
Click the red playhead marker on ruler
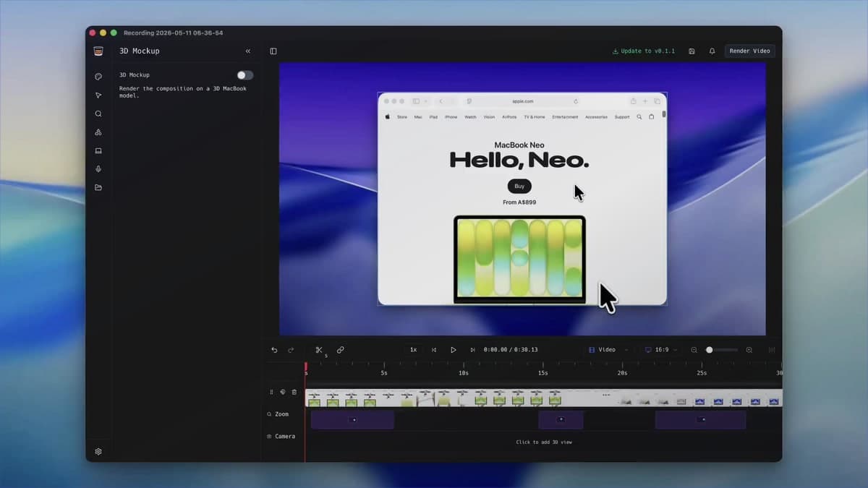[x=305, y=367]
